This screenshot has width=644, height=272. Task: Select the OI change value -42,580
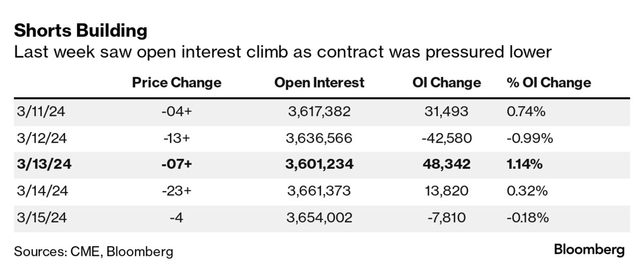446,138
